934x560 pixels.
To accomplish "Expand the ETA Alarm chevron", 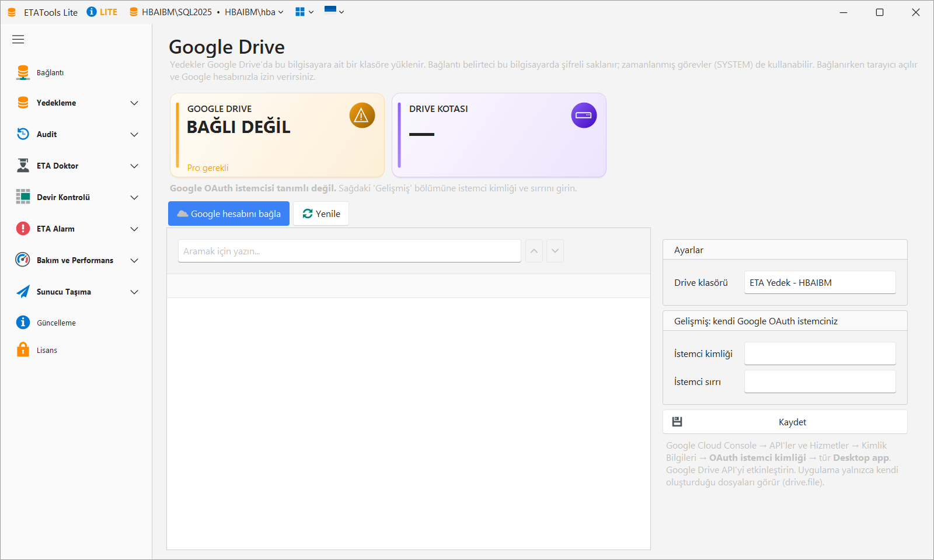I will tap(134, 229).
